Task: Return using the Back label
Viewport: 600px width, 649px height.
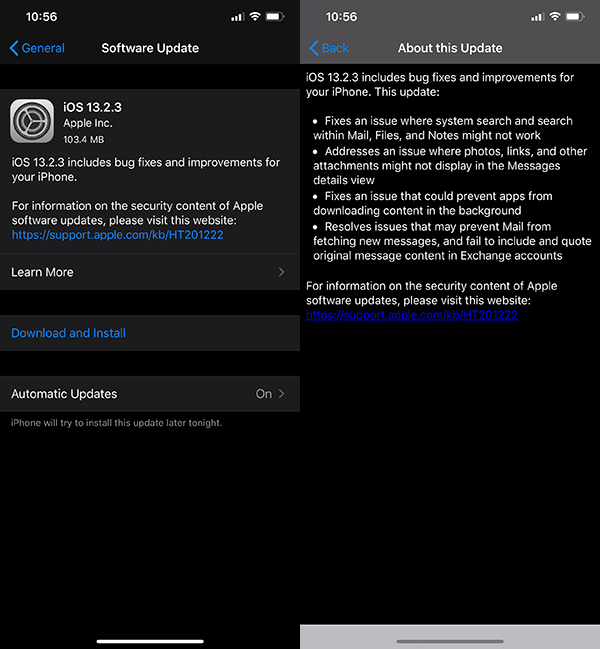Action: (335, 48)
